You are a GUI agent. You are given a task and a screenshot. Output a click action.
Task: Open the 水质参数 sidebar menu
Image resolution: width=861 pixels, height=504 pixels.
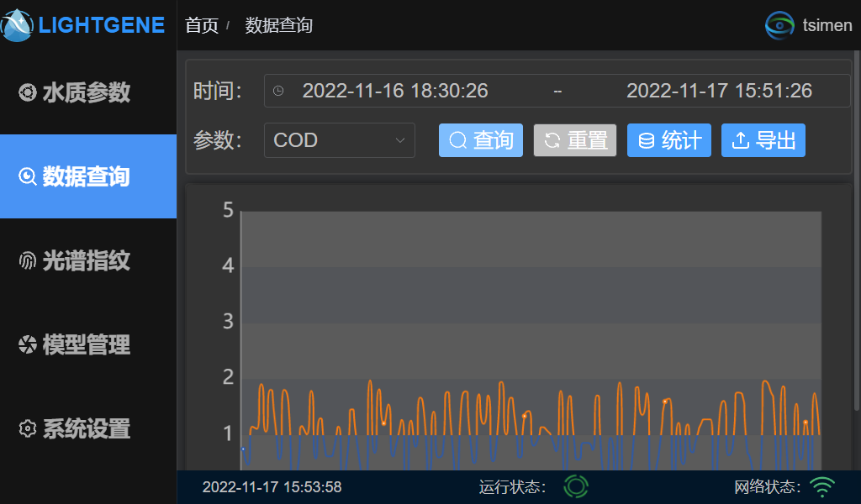(87, 92)
